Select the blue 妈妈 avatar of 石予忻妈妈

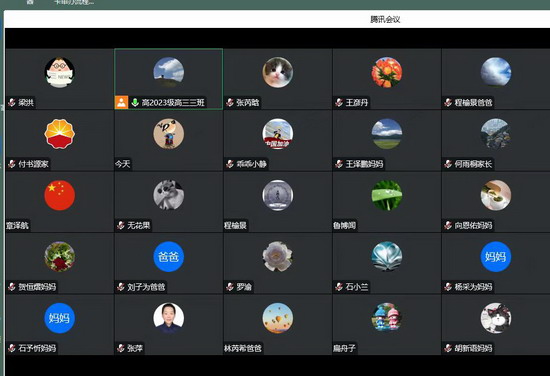(60, 318)
